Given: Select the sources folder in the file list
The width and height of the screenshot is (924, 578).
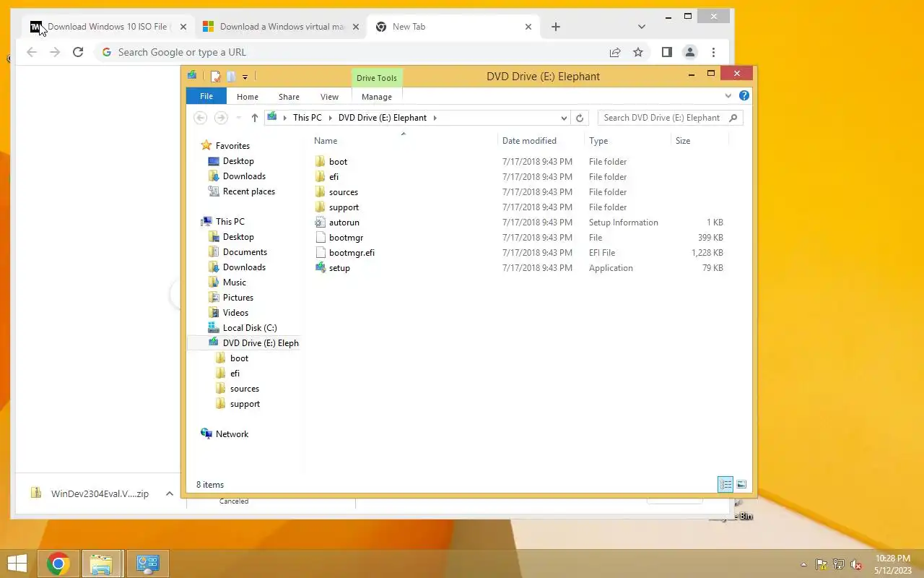Looking at the screenshot, I should point(344,192).
